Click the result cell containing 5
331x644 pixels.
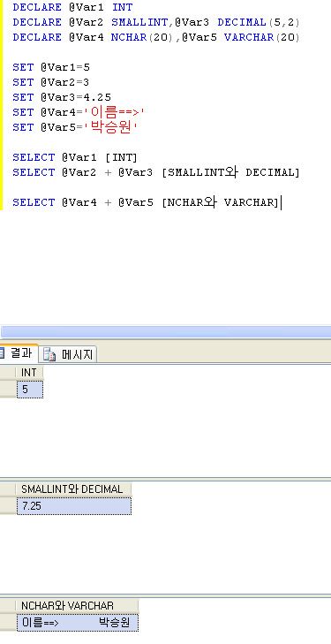(x=29, y=390)
